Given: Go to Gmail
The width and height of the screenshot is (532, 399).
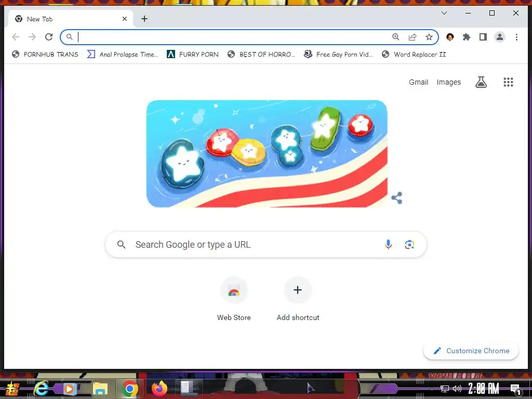Looking at the screenshot, I should tap(418, 82).
